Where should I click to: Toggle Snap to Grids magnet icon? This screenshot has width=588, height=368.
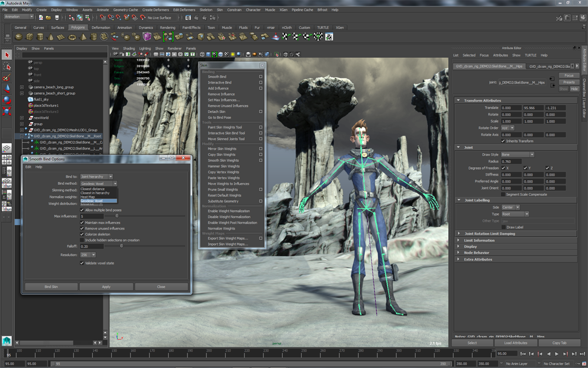click(103, 18)
